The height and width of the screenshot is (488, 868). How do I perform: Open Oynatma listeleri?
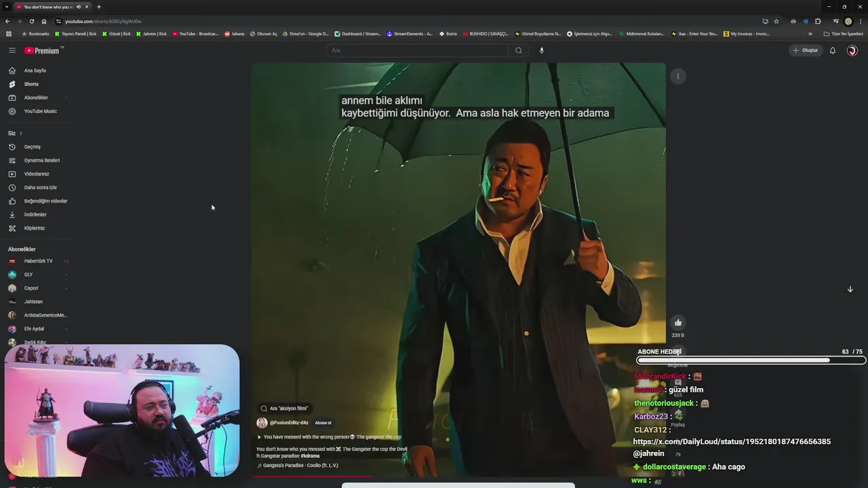[41, 160]
